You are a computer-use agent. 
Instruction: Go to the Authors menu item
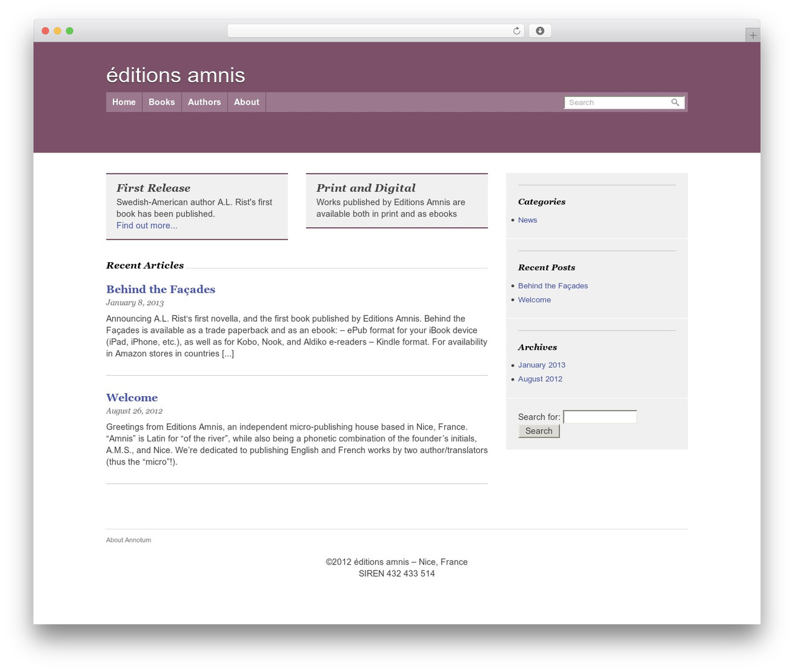(x=204, y=102)
